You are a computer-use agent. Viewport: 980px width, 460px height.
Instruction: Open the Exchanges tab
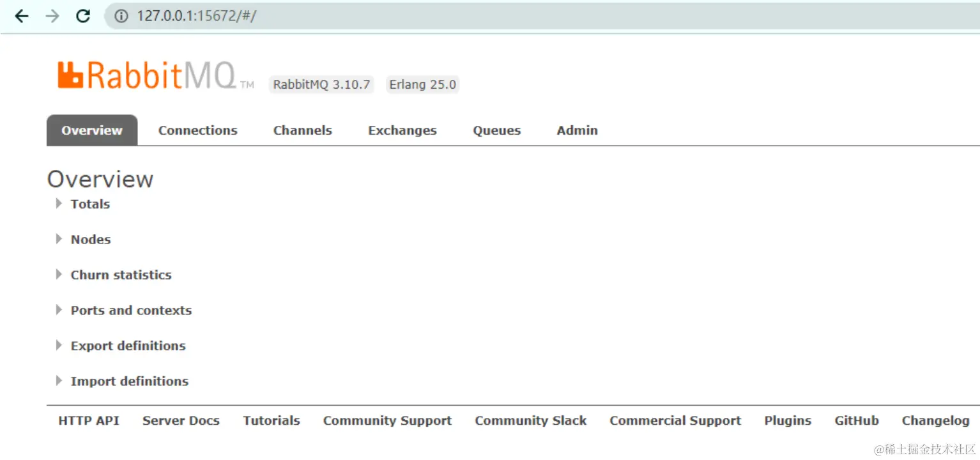(402, 130)
